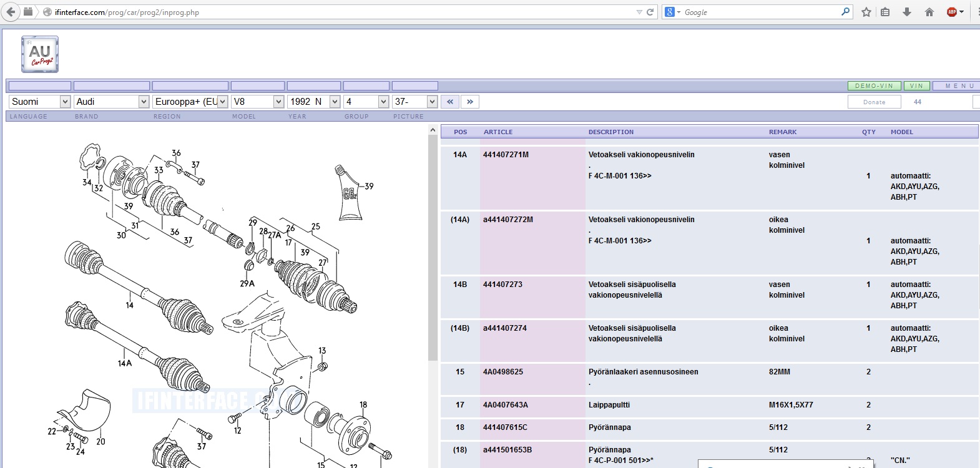The height and width of the screenshot is (468, 980).
Task: Open the browser downloads arrow icon
Action: pos(907,12)
